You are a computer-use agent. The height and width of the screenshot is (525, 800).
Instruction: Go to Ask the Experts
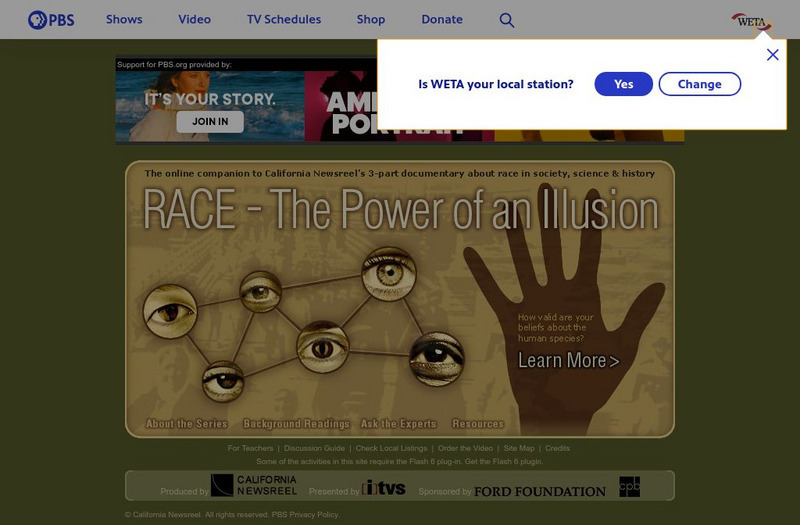click(398, 423)
